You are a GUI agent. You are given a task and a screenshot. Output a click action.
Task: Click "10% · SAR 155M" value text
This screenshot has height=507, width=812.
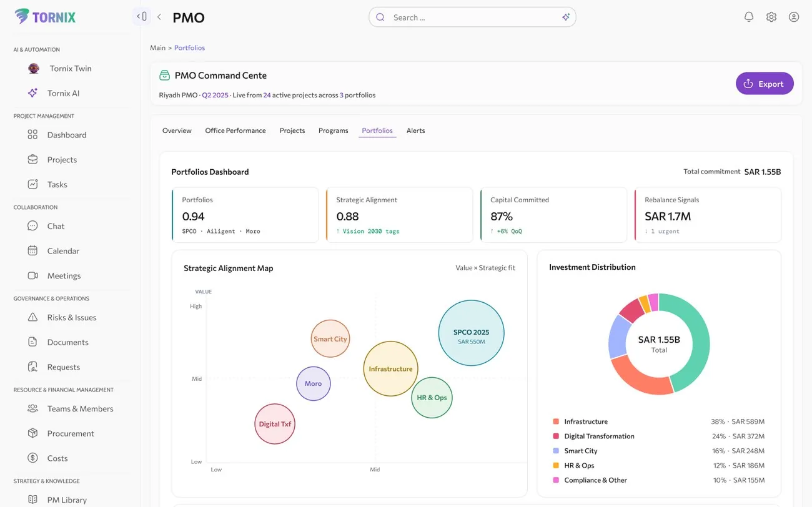[x=738, y=480]
